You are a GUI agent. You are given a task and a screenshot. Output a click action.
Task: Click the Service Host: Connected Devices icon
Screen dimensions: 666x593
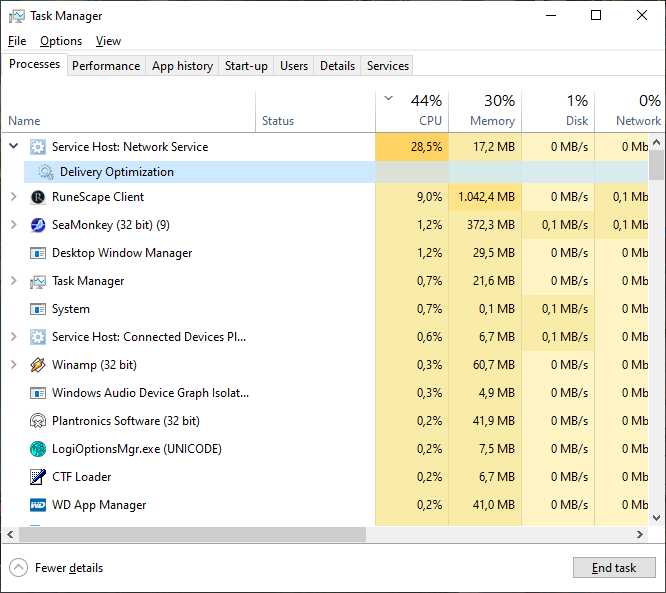38,337
